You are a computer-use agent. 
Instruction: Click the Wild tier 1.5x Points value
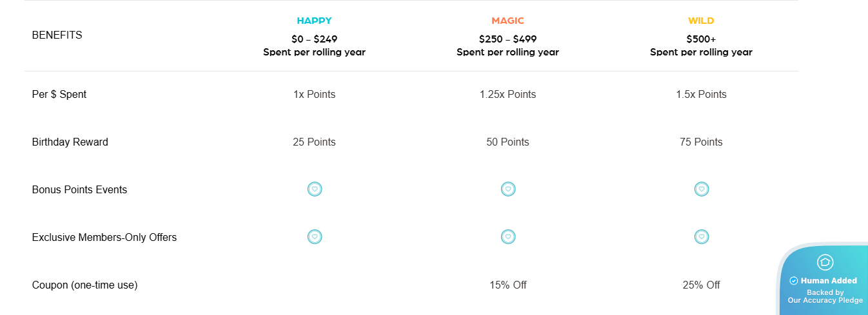tap(702, 95)
